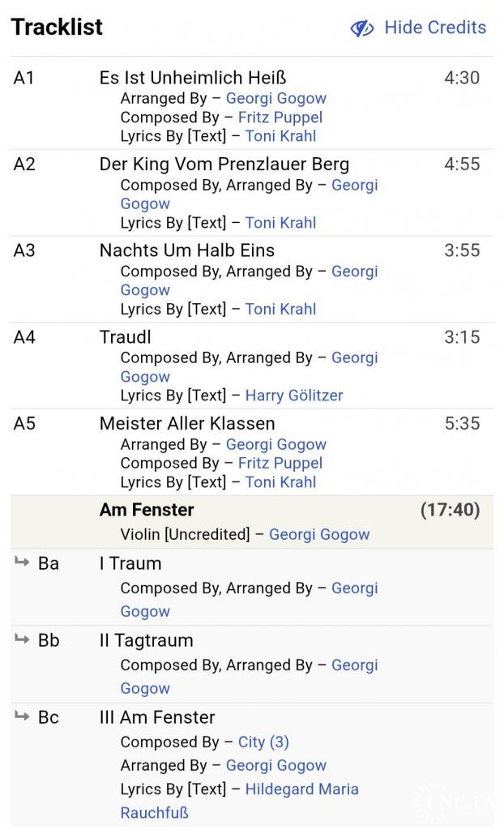
Task: Open Georgi Gogow violin credit link
Action: click(319, 534)
